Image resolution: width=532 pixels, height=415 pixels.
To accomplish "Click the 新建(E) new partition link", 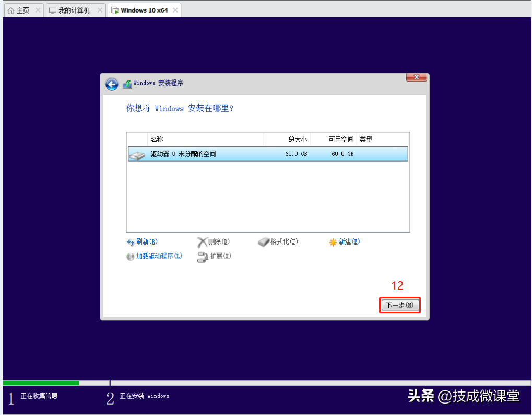I will tap(349, 241).
